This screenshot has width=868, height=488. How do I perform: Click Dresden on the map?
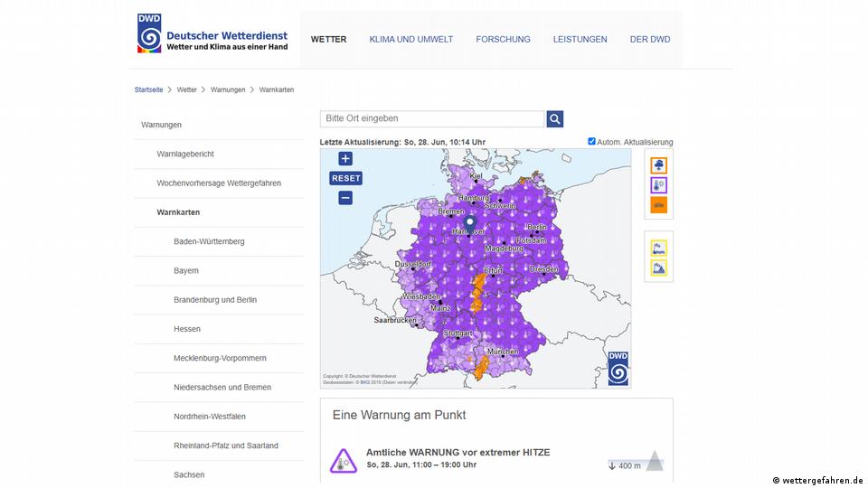pos(543,269)
